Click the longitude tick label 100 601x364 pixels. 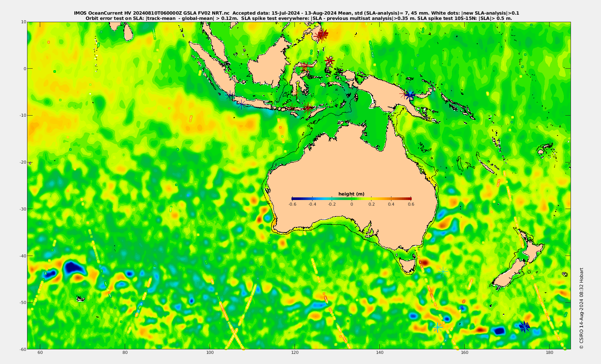pyautogui.click(x=210, y=353)
